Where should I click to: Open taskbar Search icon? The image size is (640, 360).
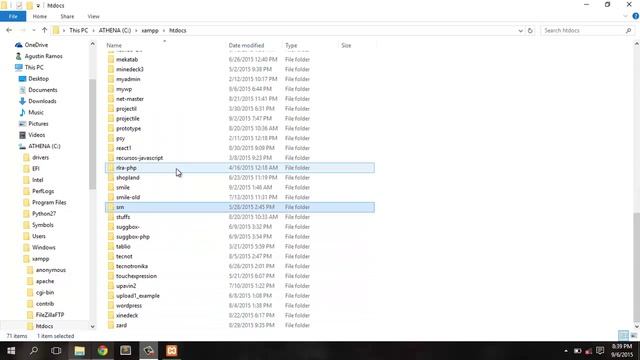34,351
